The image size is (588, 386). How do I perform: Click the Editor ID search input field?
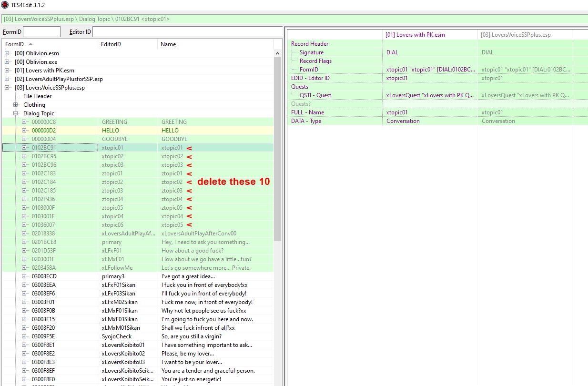tap(187, 32)
